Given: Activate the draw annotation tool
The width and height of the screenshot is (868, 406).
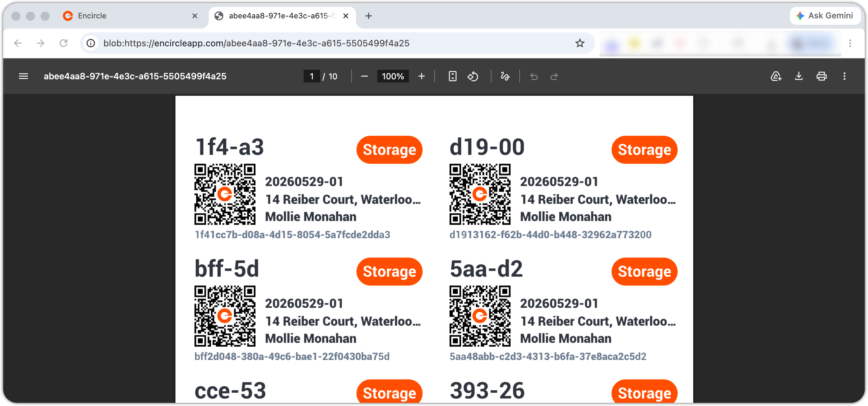Looking at the screenshot, I should [504, 76].
